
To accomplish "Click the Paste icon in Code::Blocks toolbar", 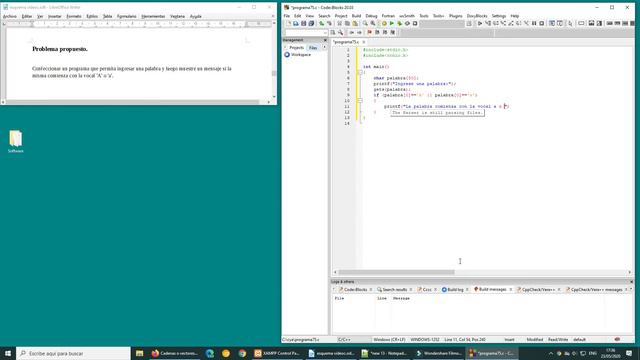I will click(355, 24).
